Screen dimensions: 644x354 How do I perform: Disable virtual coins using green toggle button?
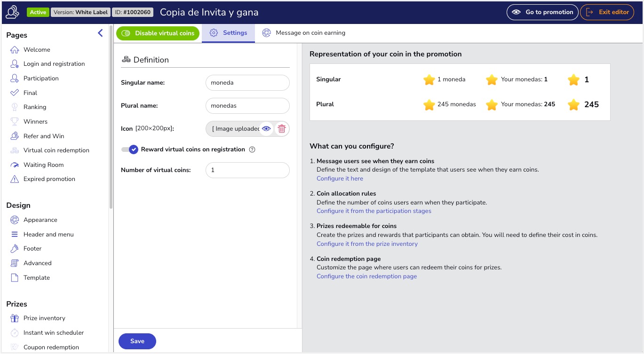click(x=158, y=33)
